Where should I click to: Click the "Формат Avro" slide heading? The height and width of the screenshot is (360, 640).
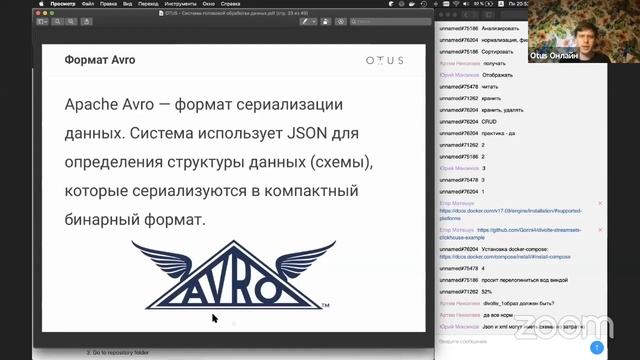click(x=100, y=60)
